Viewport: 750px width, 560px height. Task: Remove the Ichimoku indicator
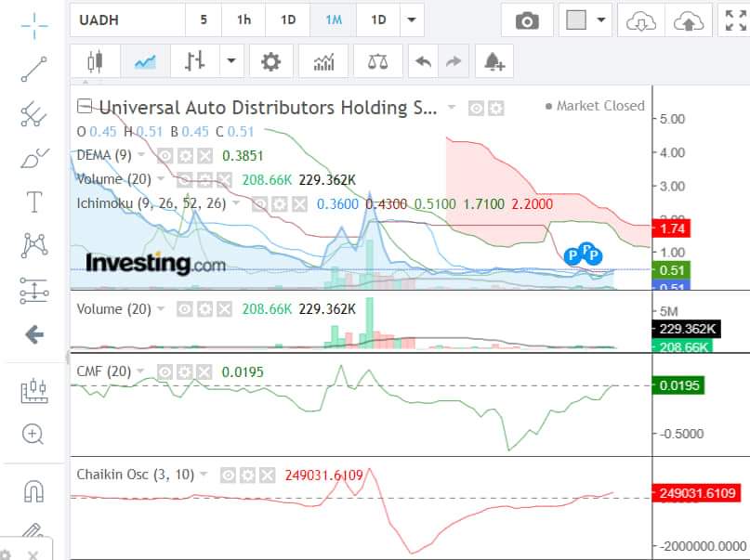tap(300, 204)
